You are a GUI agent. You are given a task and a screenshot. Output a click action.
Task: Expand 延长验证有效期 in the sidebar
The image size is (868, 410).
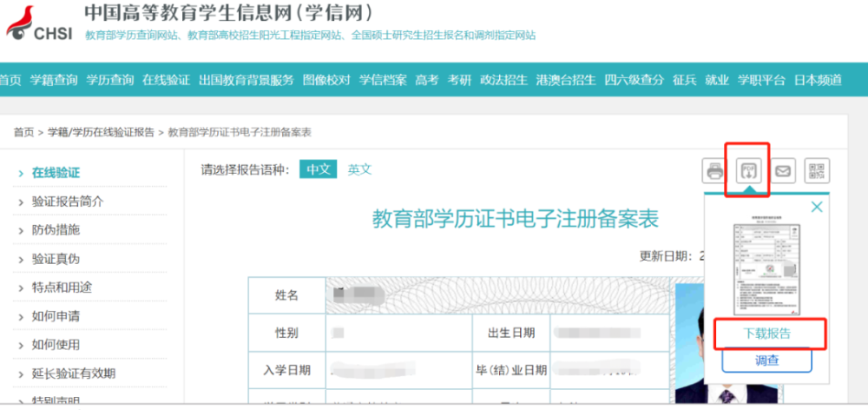pos(74,374)
